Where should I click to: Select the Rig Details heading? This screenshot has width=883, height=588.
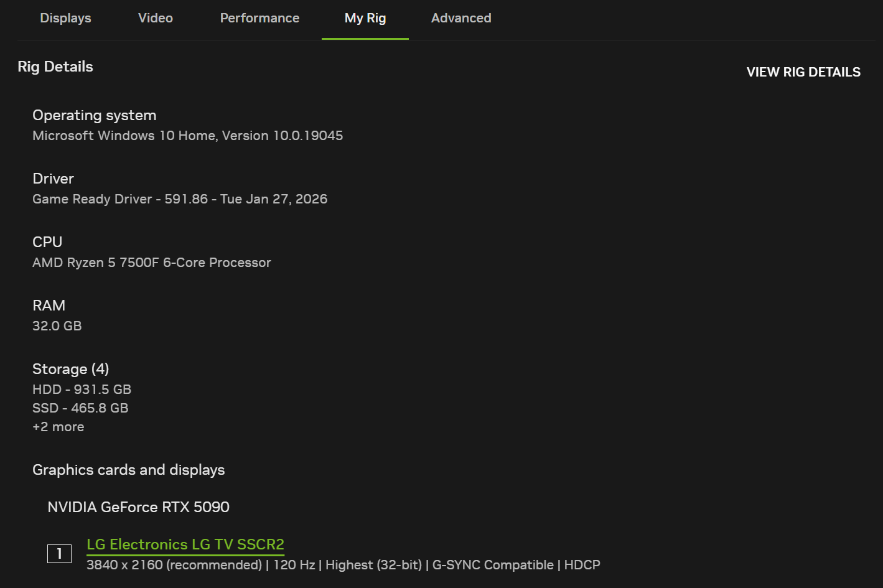[x=55, y=67]
